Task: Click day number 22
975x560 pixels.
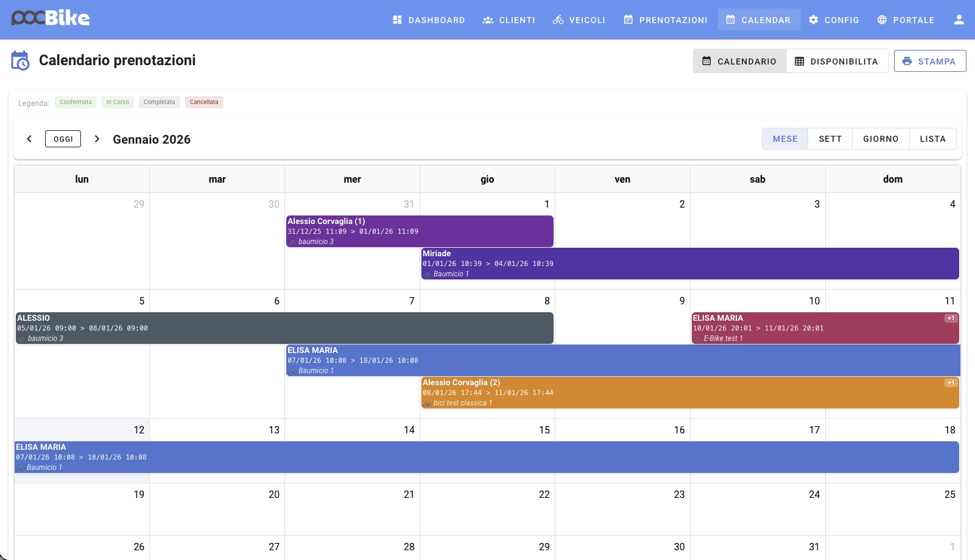Action: click(x=544, y=494)
